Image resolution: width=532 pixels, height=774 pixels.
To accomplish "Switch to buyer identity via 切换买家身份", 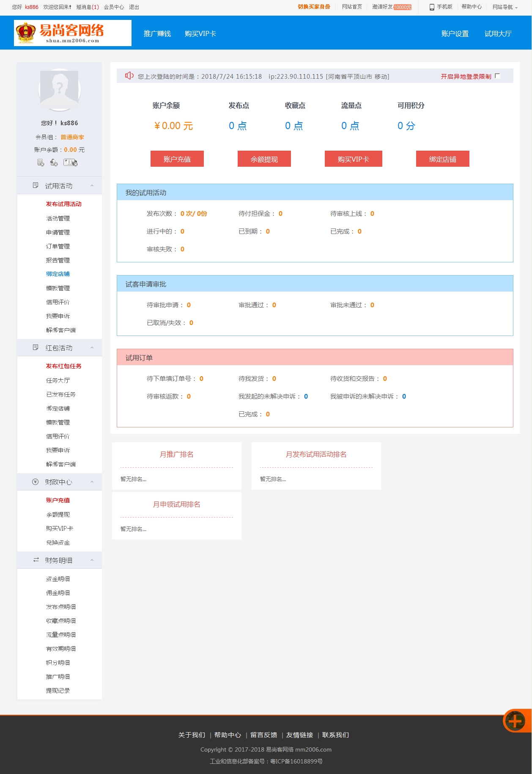I will point(314,7).
